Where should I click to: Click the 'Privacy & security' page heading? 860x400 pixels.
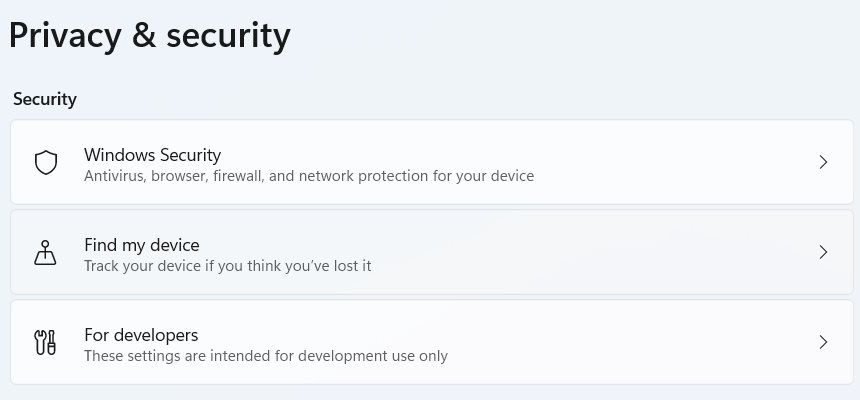click(150, 36)
